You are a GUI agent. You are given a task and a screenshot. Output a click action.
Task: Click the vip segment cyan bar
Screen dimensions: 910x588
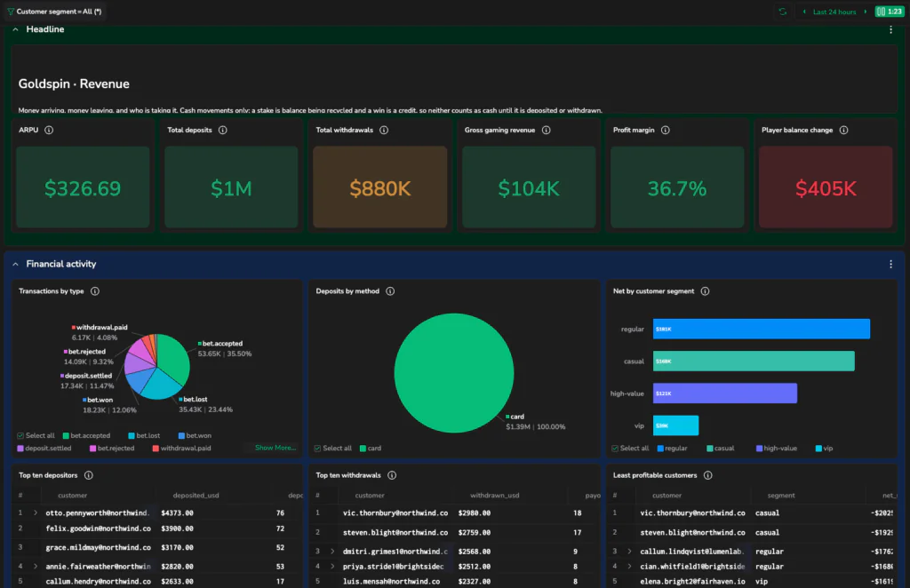[675, 425]
